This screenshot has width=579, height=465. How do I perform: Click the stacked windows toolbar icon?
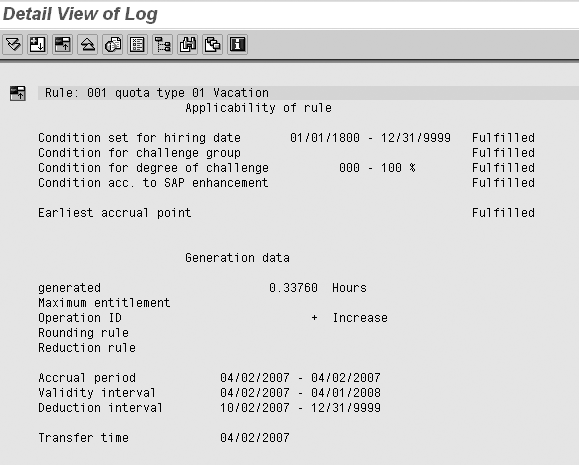213,45
